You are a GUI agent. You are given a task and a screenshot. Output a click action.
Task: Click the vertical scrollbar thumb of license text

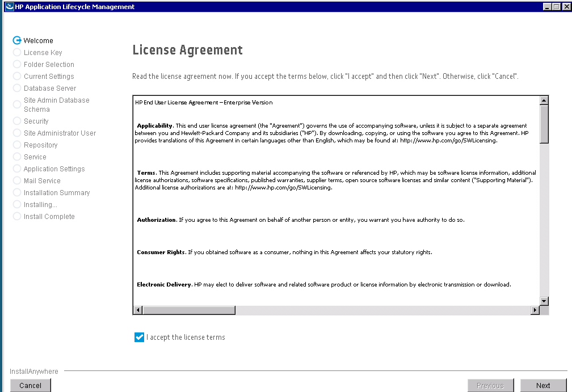pyautogui.click(x=544, y=124)
